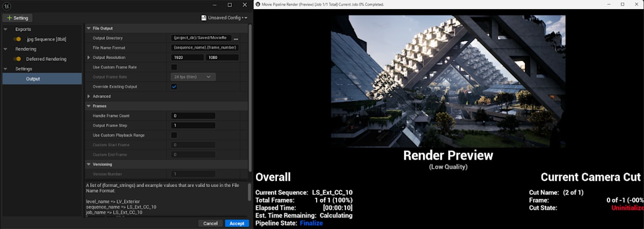Collapse the Exports tree category
The image size is (644, 229).
[5, 29]
